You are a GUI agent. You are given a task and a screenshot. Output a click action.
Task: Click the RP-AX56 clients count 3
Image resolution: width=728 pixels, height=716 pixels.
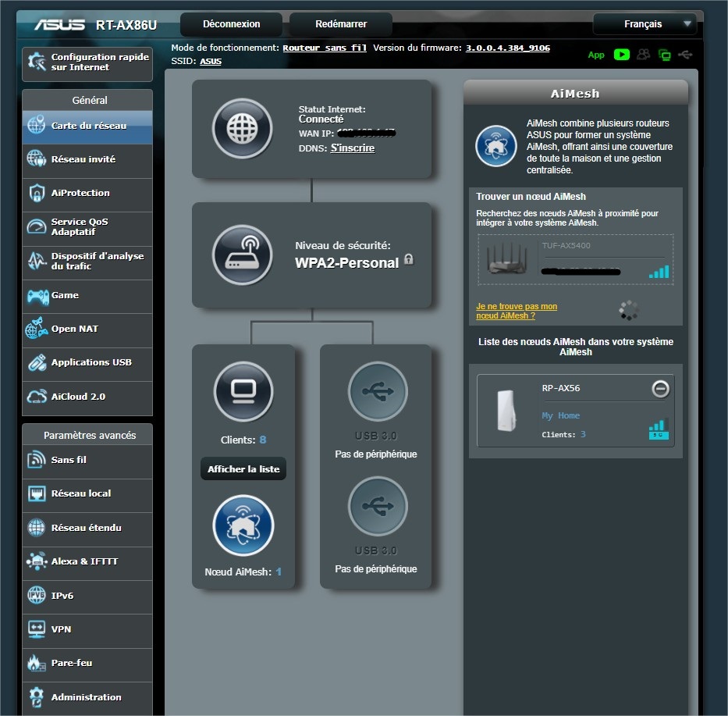pyautogui.click(x=583, y=434)
